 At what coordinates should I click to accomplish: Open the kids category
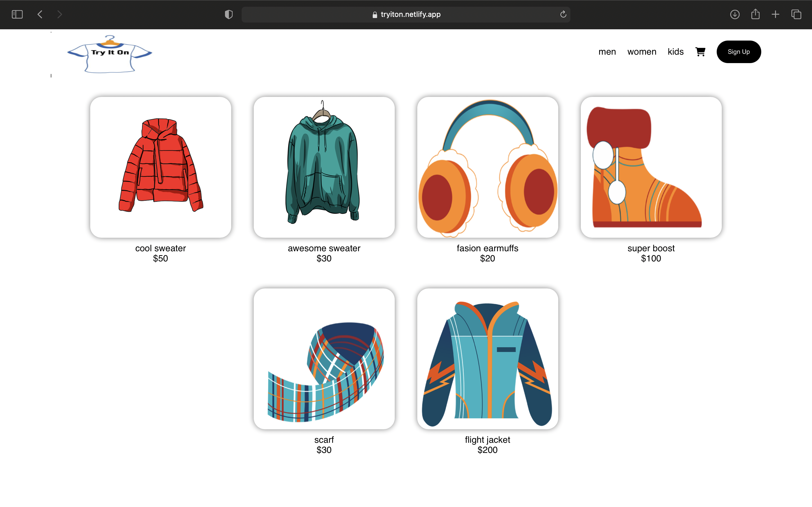point(676,52)
